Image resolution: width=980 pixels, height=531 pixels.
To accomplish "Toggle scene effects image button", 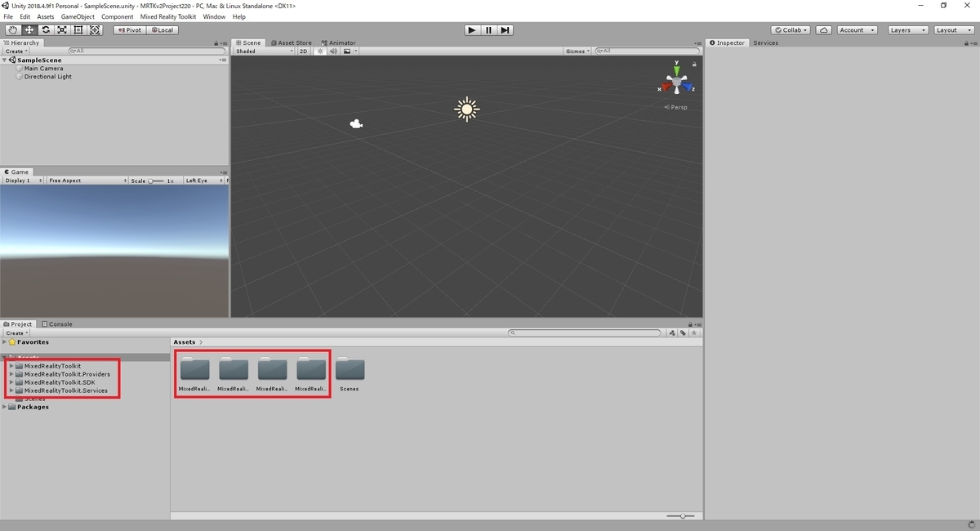I will coord(346,51).
